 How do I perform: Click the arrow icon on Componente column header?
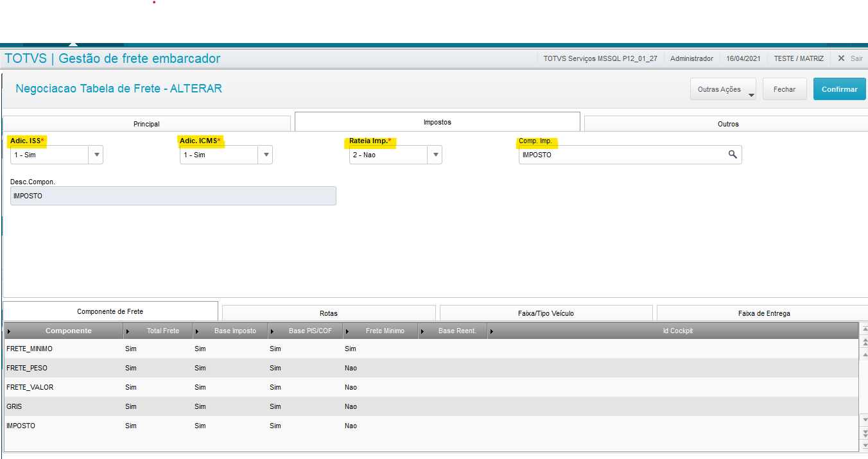[x=9, y=331]
